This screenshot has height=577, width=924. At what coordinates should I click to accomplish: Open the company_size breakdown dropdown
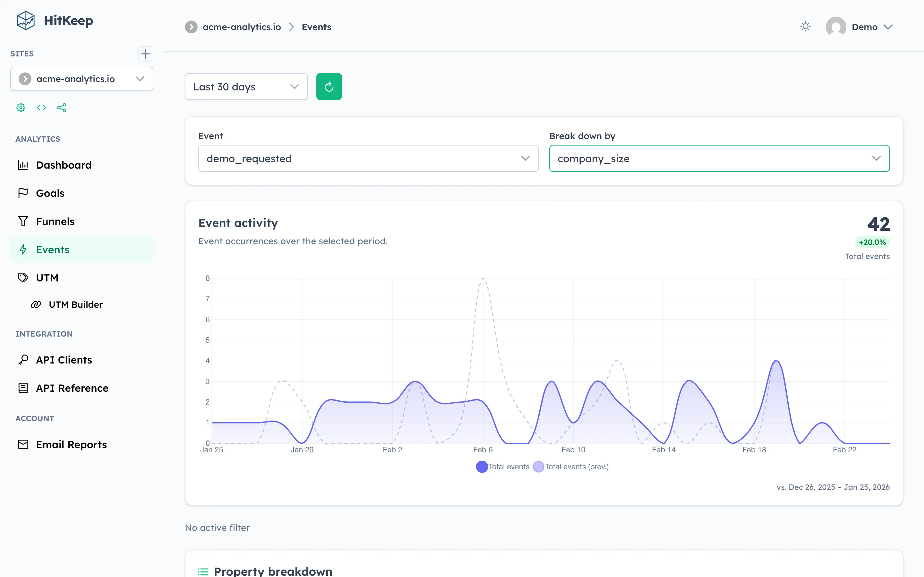[719, 158]
